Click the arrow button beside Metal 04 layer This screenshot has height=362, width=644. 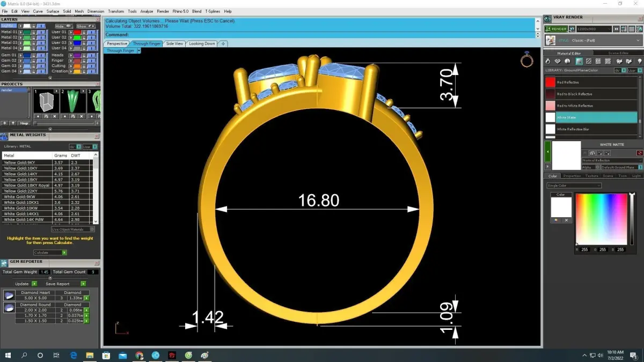point(21,48)
